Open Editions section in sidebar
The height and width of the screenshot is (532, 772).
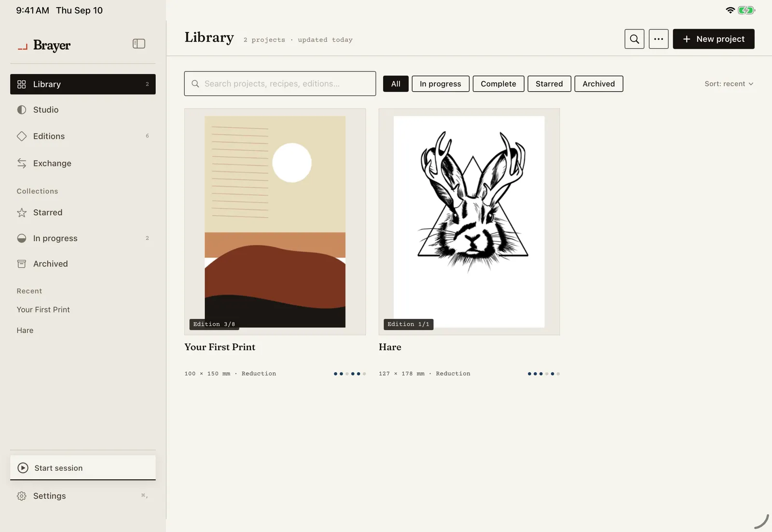pos(83,136)
